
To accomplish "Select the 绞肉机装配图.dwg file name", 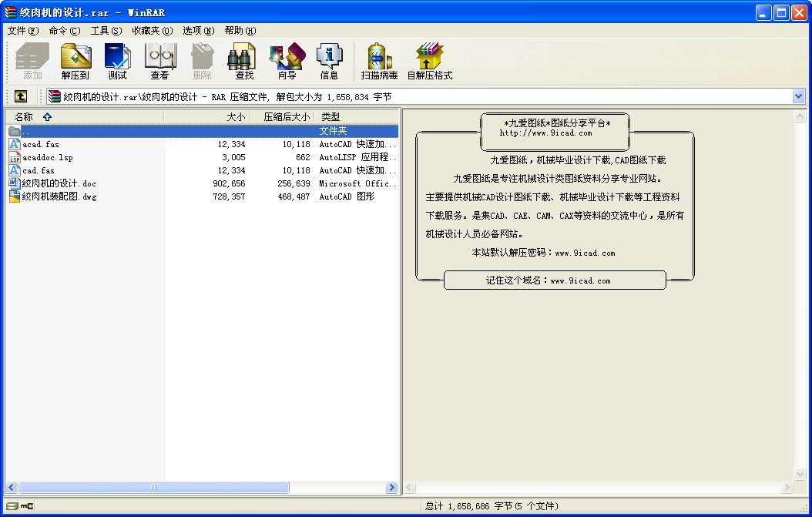I will coord(59,196).
